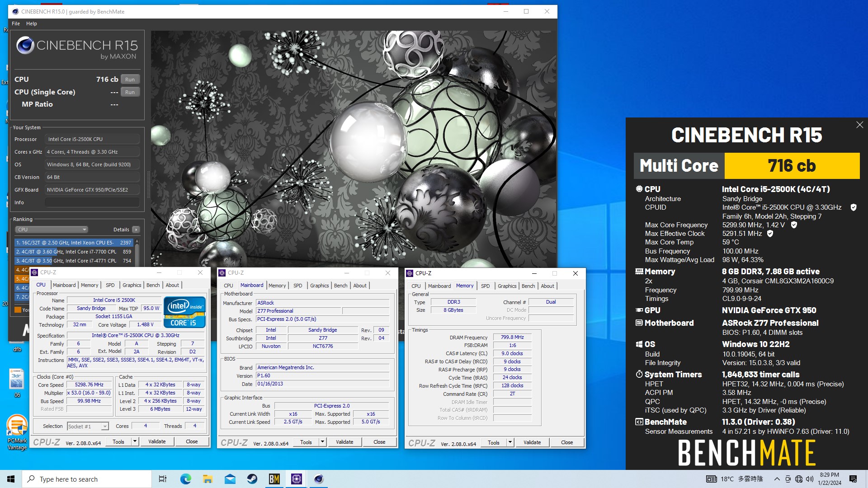
Task: Click the volume speaker tray icon
Action: tap(810, 479)
